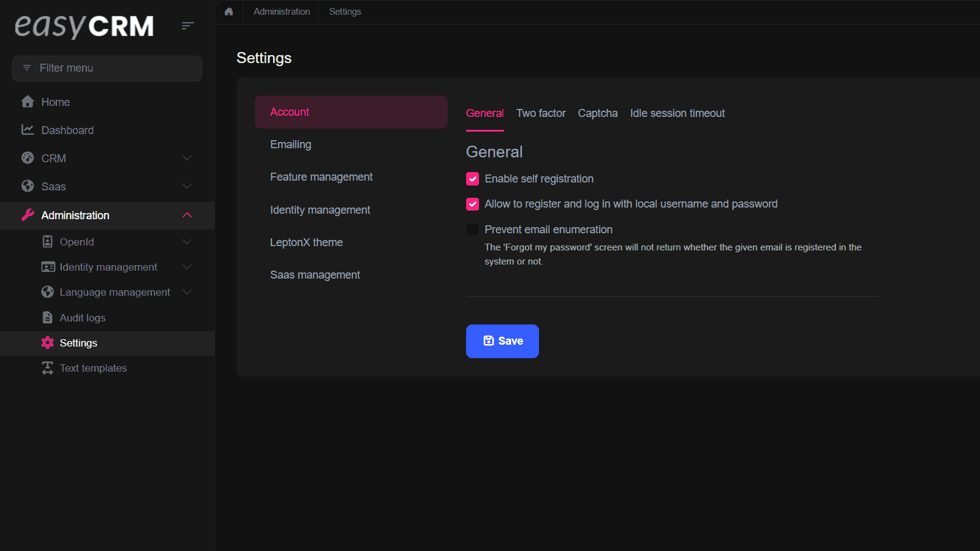Image resolution: width=980 pixels, height=551 pixels.
Task: Click the Audit logs document icon
Action: click(x=48, y=317)
